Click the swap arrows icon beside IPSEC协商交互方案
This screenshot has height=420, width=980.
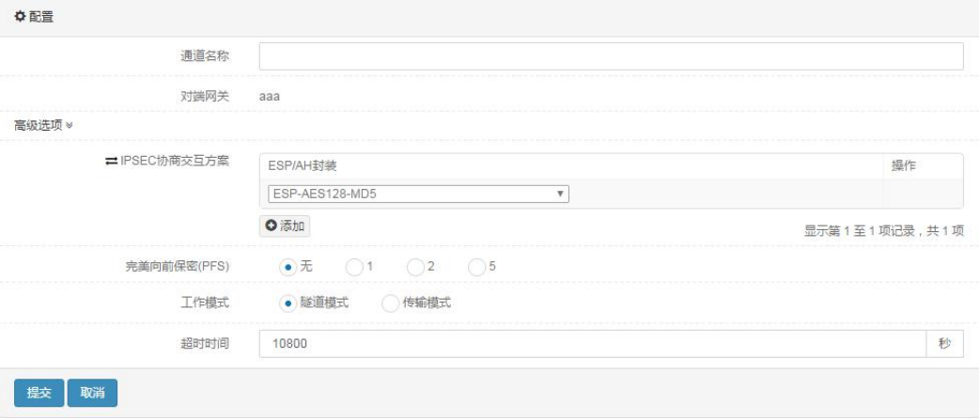tap(111, 162)
